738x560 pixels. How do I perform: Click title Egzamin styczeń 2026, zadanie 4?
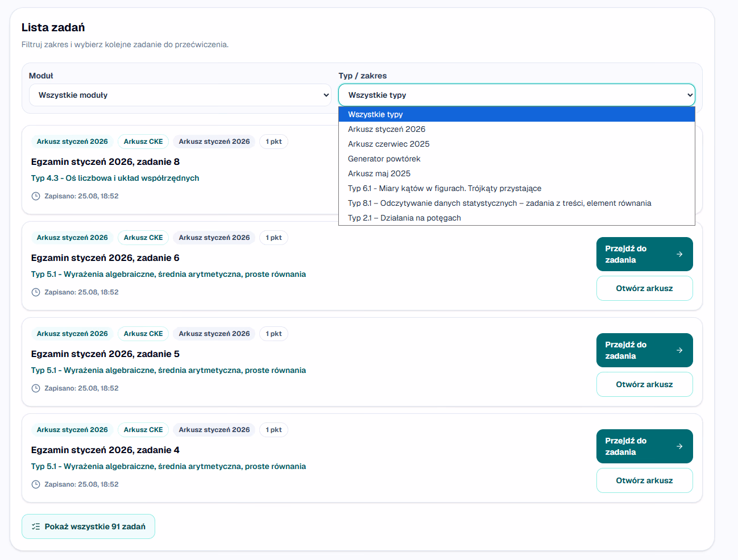point(105,450)
